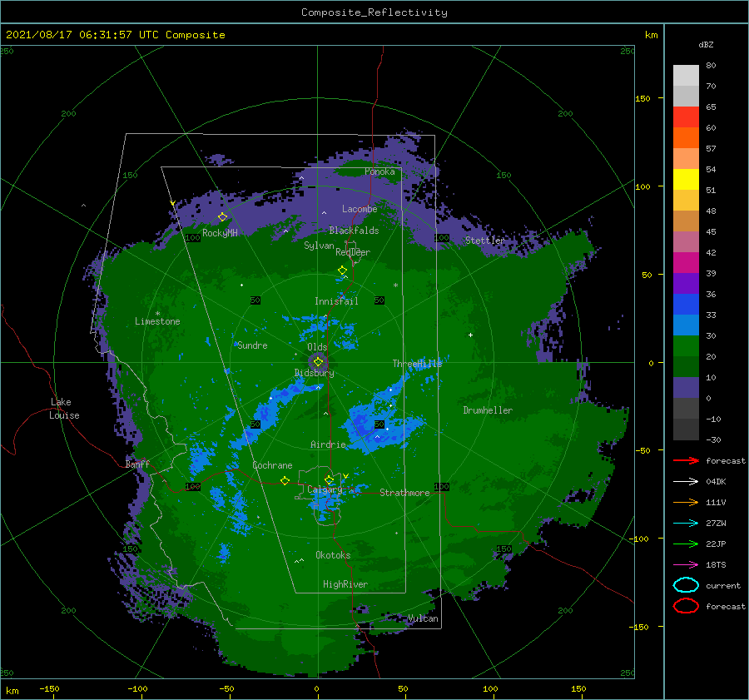Click the magenta 18TS arrow in the legend
The width and height of the screenshot is (749, 700).
point(686,564)
